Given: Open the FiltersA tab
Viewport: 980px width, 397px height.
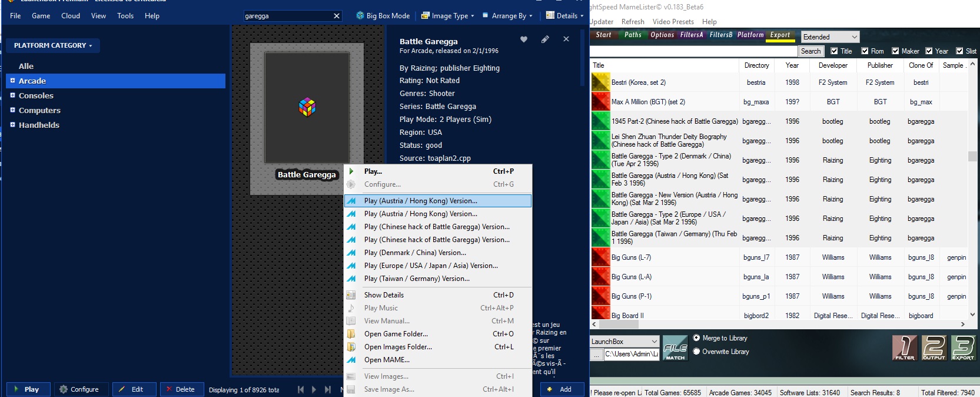Looking at the screenshot, I should [692, 35].
